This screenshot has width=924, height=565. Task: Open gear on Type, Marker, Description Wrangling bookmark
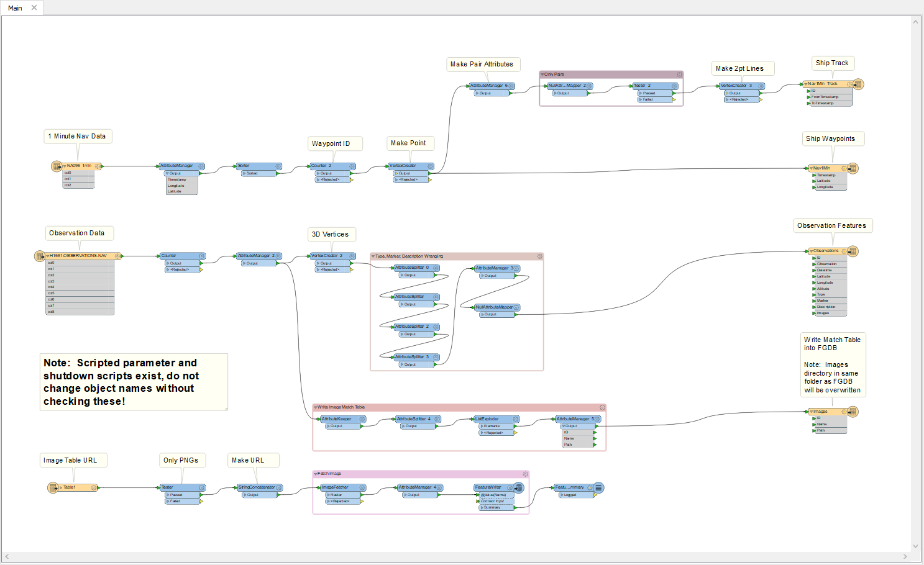[x=539, y=256]
